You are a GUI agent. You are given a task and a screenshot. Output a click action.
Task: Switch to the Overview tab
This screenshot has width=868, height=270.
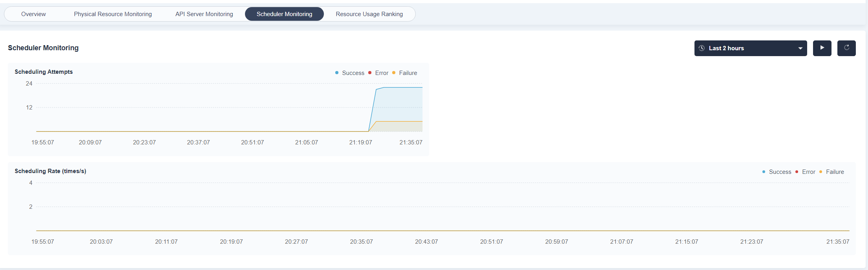click(33, 14)
